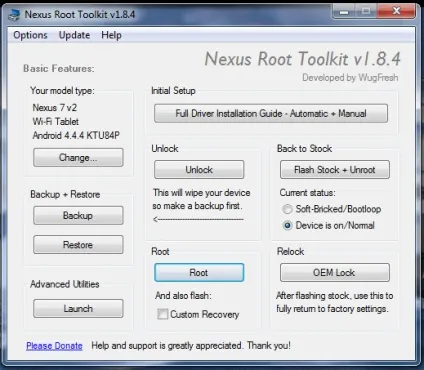Click the OEM Lock button
The height and width of the screenshot is (370, 424).
(x=335, y=273)
